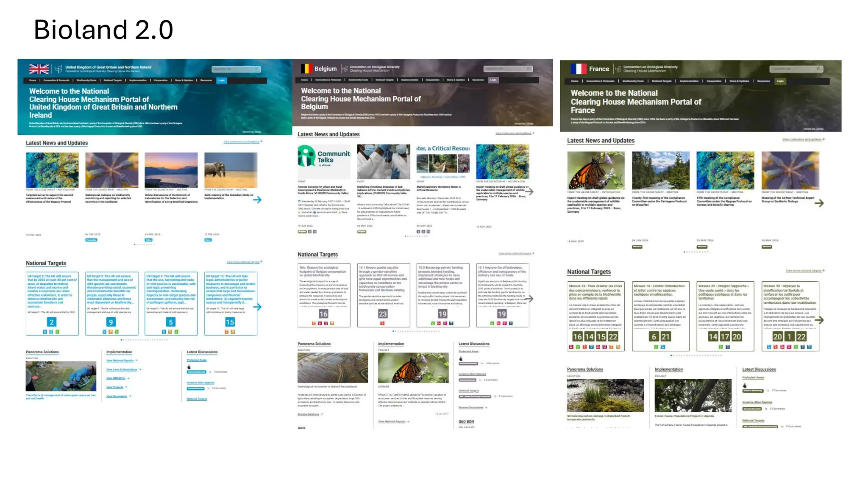Click next arrow in UK National Targets carousel
This screenshot has width=868, height=488.
(257, 307)
